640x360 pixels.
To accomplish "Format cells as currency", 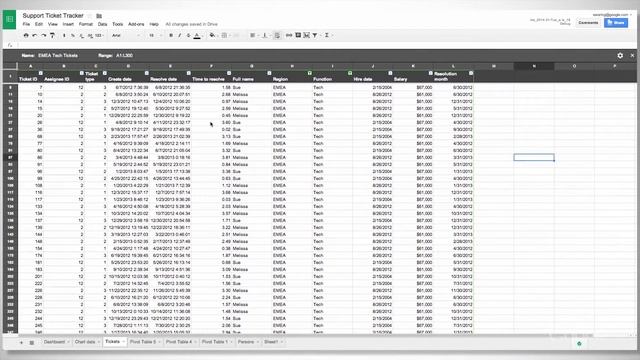I will tap(64, 36).
